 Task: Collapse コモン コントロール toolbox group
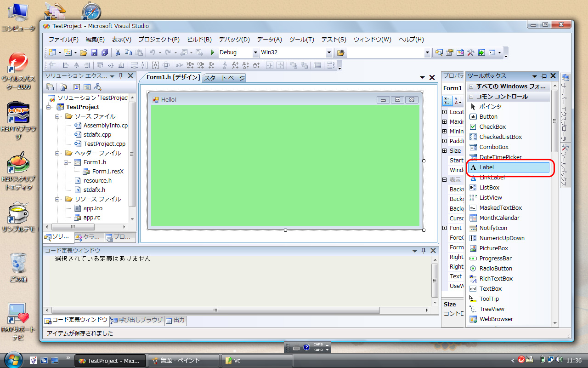471,97
